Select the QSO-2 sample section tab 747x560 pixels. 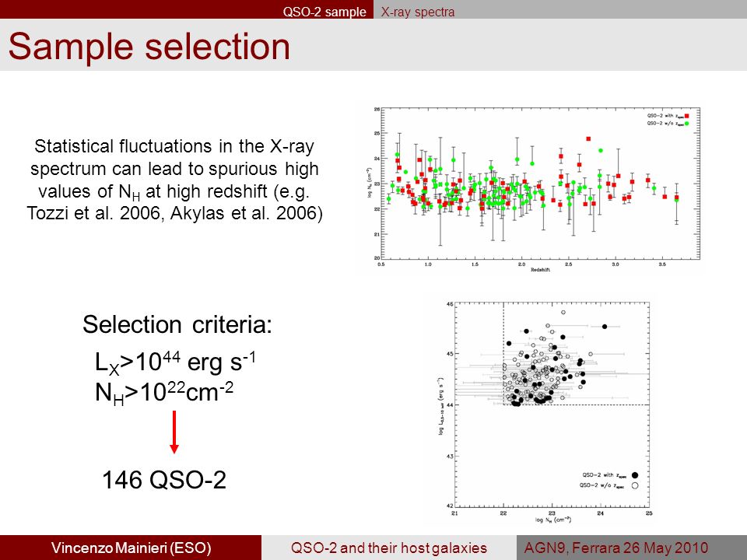click(x=324, y=12)
